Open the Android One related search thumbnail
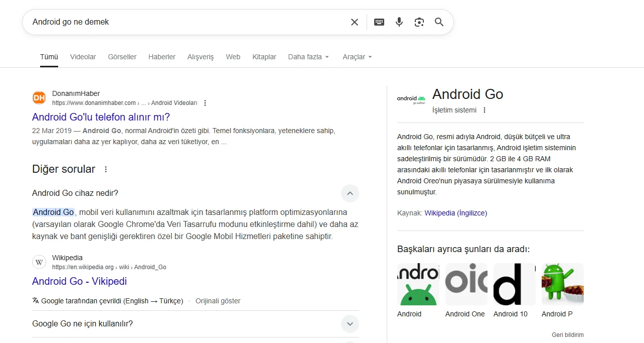 pos(466,284)
